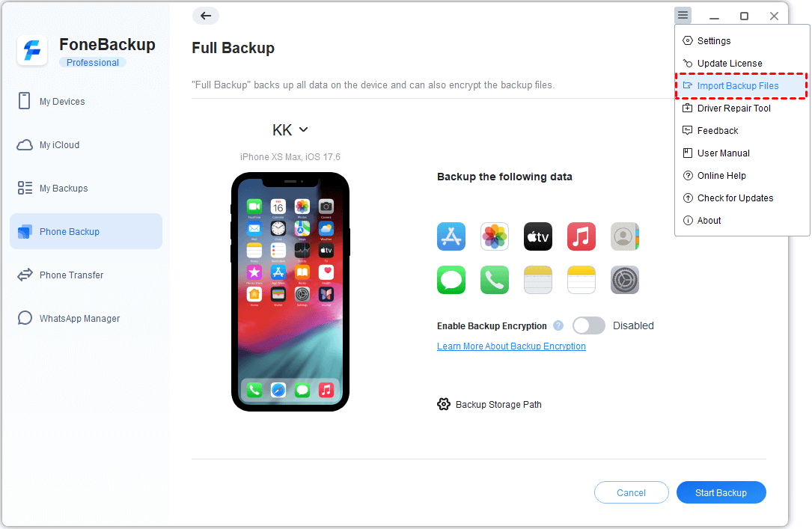Click the Contacts data icon

point(625,236)
